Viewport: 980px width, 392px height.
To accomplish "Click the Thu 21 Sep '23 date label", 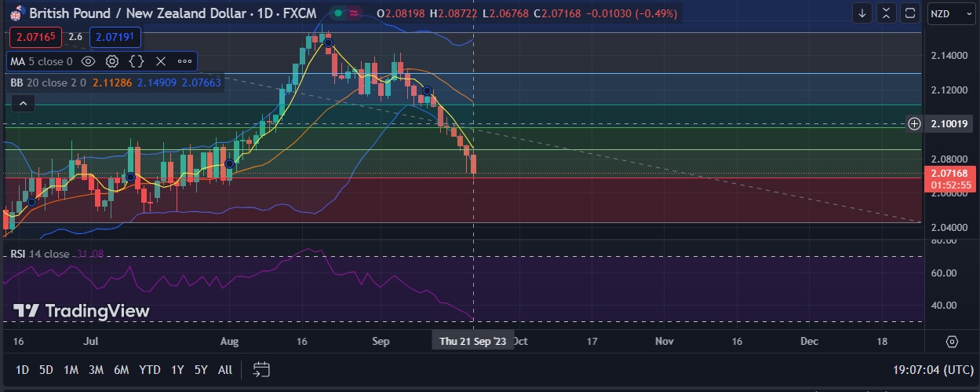I will [473, 342].
